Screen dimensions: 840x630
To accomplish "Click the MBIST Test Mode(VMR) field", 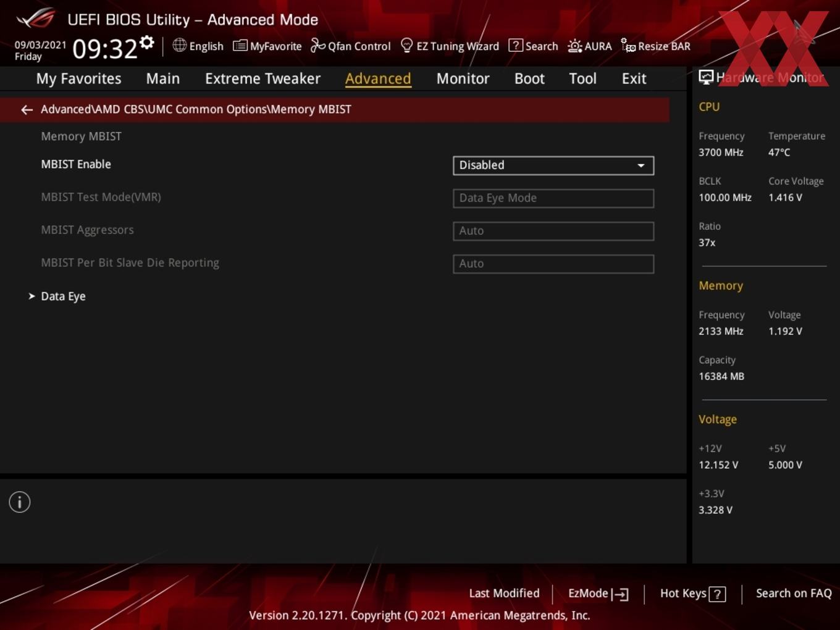I will click(553, 198).
